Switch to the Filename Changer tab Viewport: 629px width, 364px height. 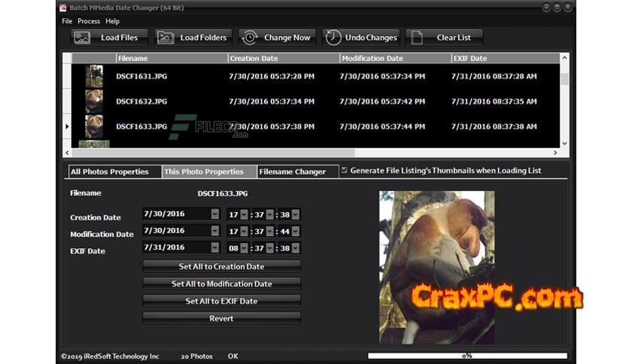[293, 171]
